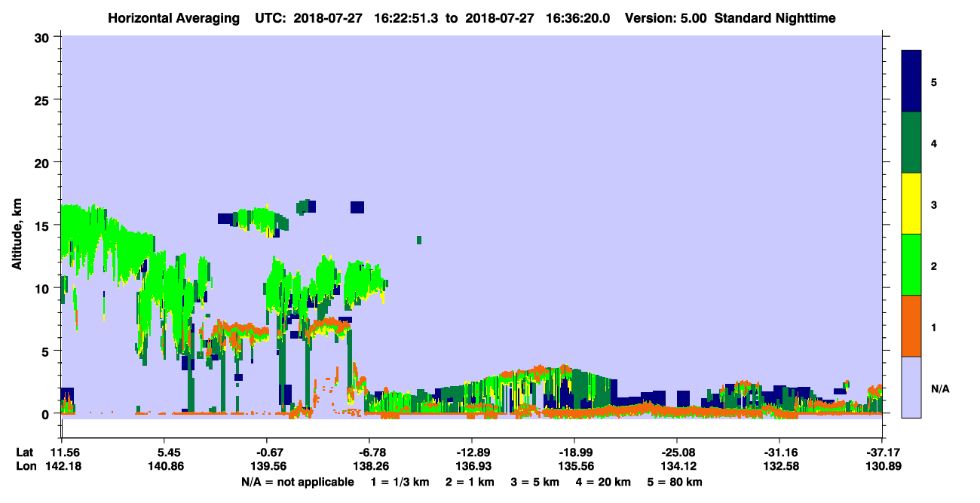980x503 pixels.
Task: Click the latitude value -37.17
Action: pyautogui.click(x=882, y=452)
